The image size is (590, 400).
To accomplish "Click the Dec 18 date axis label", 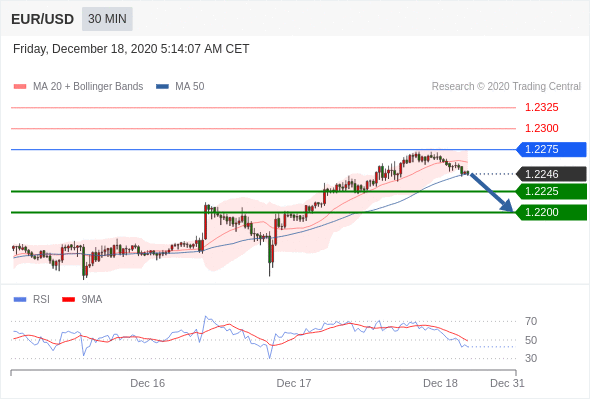I will pyautogui.click(x=440, y=383).
